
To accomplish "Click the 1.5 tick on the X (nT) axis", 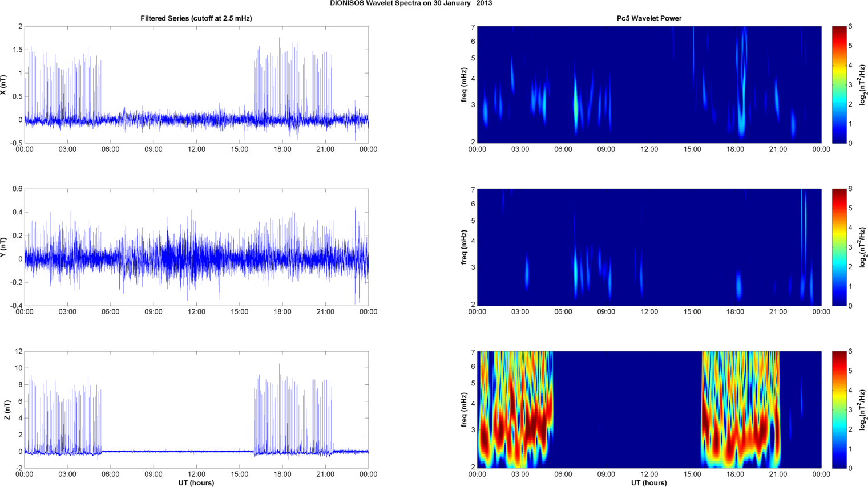I will [x=18, y=50].
